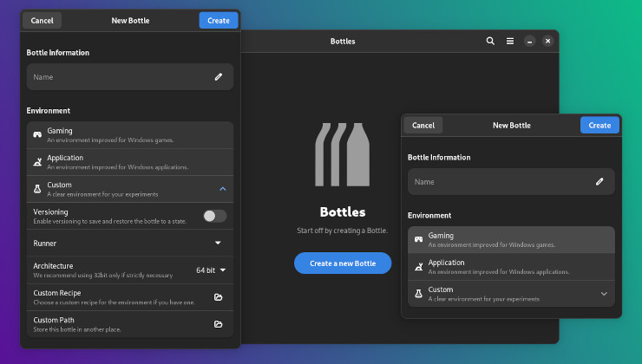642x364 pixels.
Task: Collapse the Custom environment in left dialog
Action: click(x=222, y=189)
